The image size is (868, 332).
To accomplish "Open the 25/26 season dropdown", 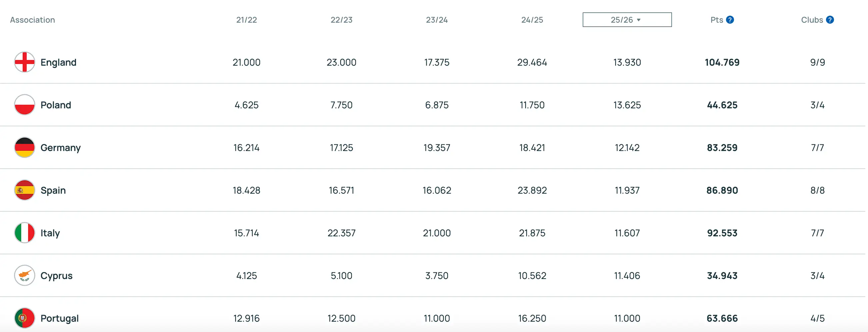I will tap(627, 20).
